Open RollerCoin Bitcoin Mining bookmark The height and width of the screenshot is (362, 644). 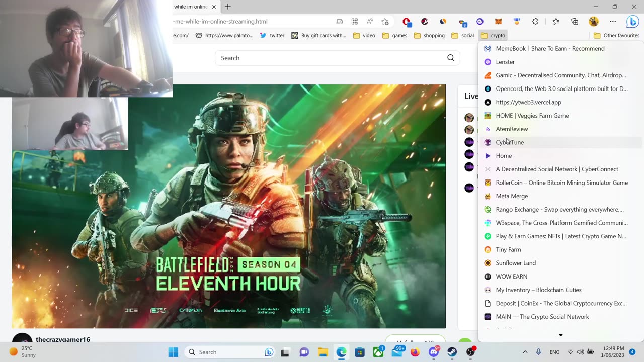tap(561, 183)
